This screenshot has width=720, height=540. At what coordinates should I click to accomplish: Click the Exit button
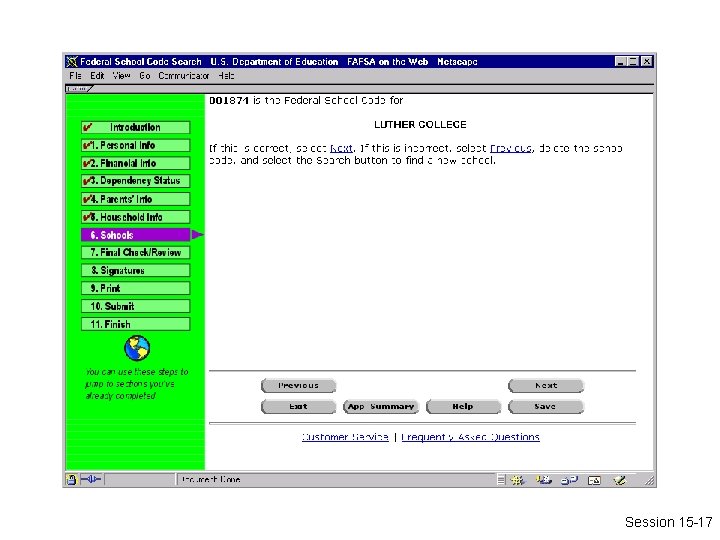pyautogui.click(x=298, y=406)
